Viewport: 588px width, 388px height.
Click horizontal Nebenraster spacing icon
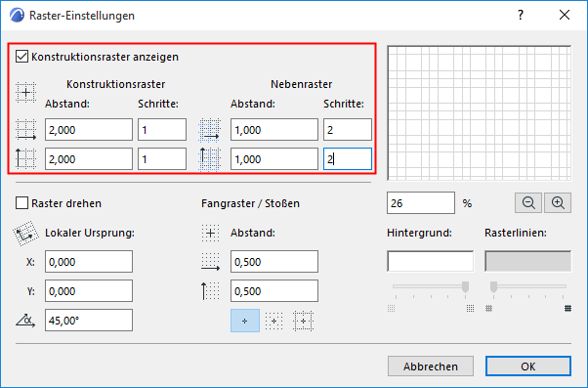pyautogui.click(x=209, y=130)
